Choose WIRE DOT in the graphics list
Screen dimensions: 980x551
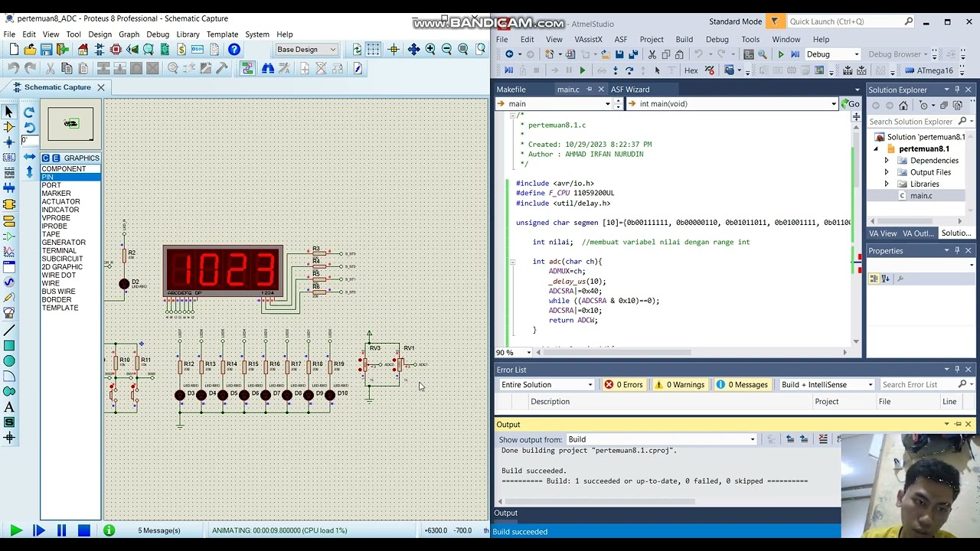(x=59, y=275)
